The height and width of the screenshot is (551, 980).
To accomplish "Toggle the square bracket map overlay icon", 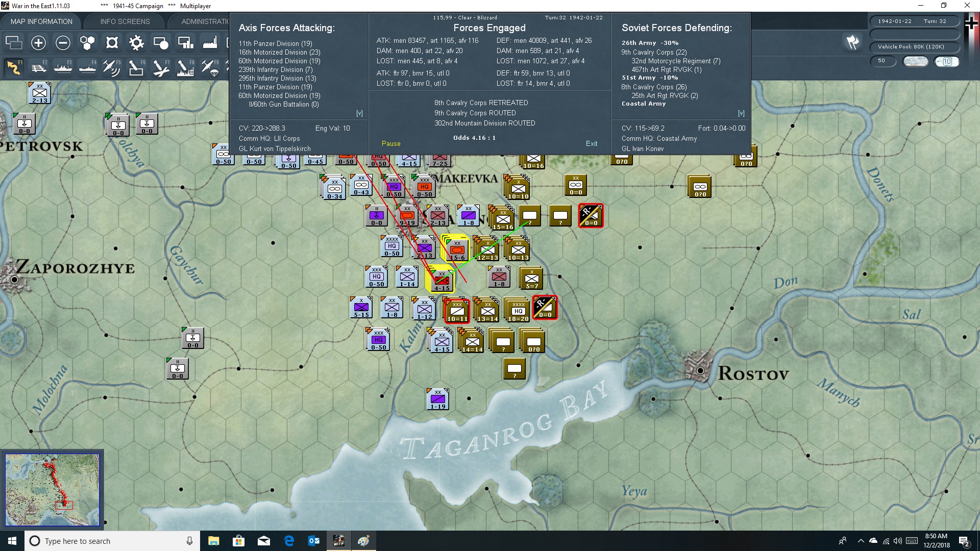I will pos(112,43).
